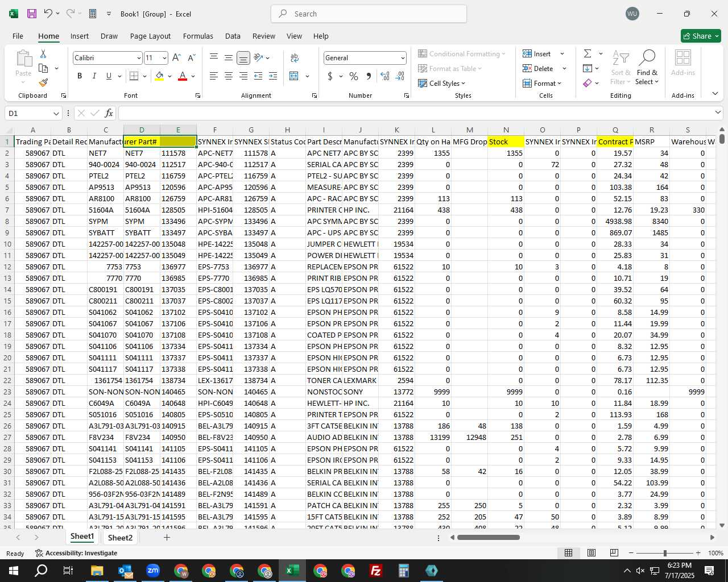This screenshot has height=582, width=728.
Task: Click the Percent Style icon
Action: pos(354,76)
